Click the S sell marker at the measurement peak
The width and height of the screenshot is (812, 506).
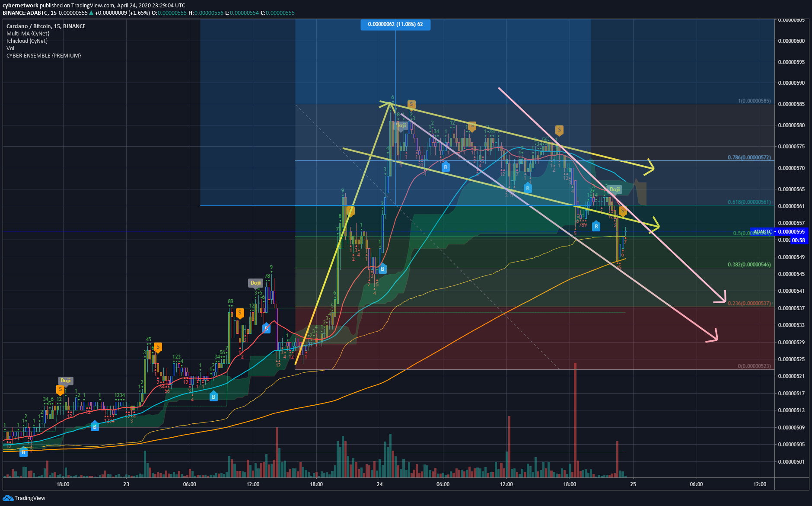(x=411, y=105)
